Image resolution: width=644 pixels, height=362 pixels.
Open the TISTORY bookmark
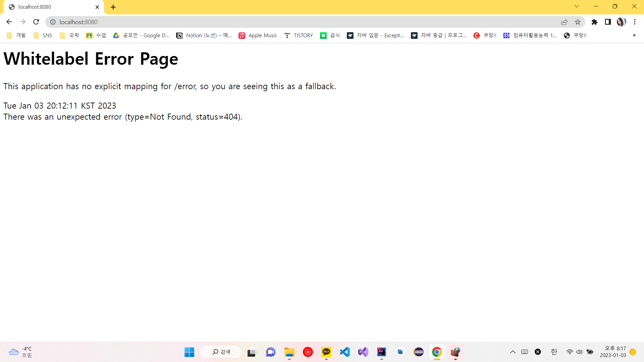pos(299,35)
